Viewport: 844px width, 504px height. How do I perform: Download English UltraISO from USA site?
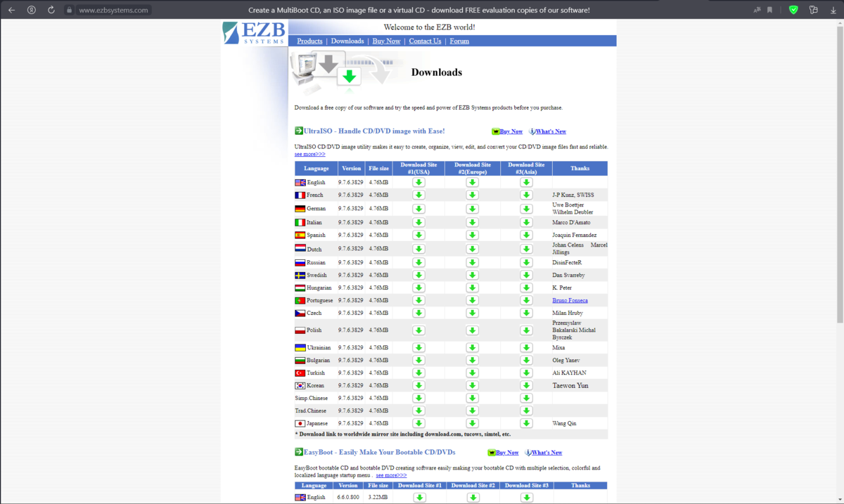pos(418,182)
